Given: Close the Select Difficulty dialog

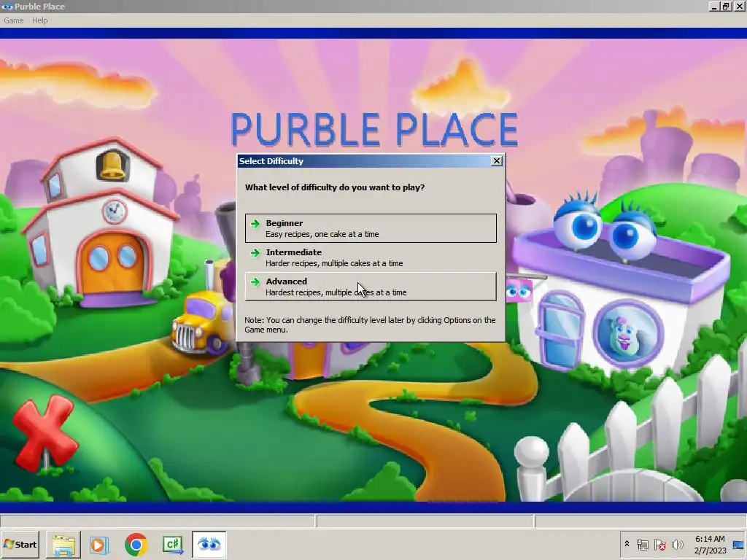Looking at the screenshot, I should pyautogui.click(x=496, y=161).
